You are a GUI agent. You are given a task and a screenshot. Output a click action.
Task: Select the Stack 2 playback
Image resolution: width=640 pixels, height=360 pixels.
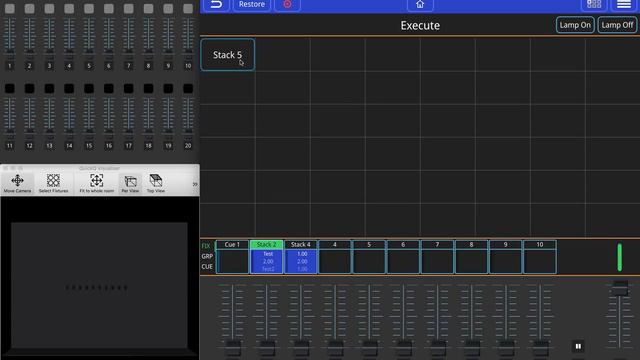(x=267, y=257)
